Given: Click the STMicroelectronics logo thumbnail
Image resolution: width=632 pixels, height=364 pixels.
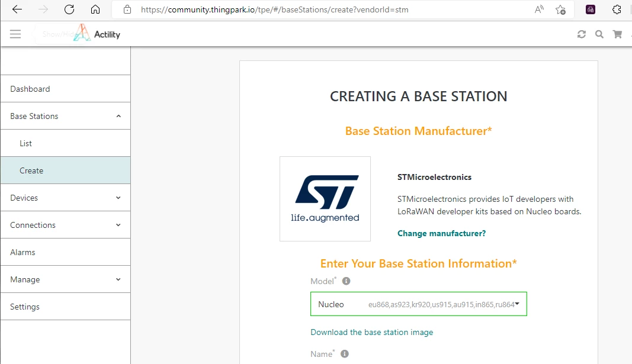Looking at the screenshot, I should coord(325,199).
